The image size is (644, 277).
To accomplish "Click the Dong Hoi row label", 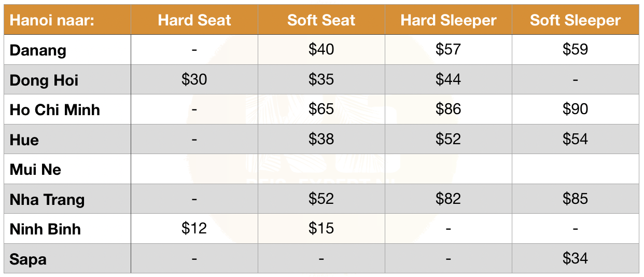I will click(44, 80).
